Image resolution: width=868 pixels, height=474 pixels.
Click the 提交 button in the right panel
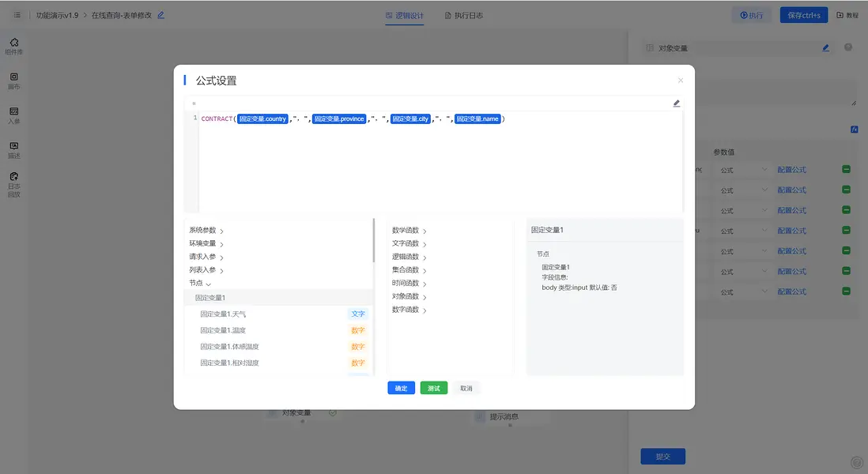click(x=662, y=457)
